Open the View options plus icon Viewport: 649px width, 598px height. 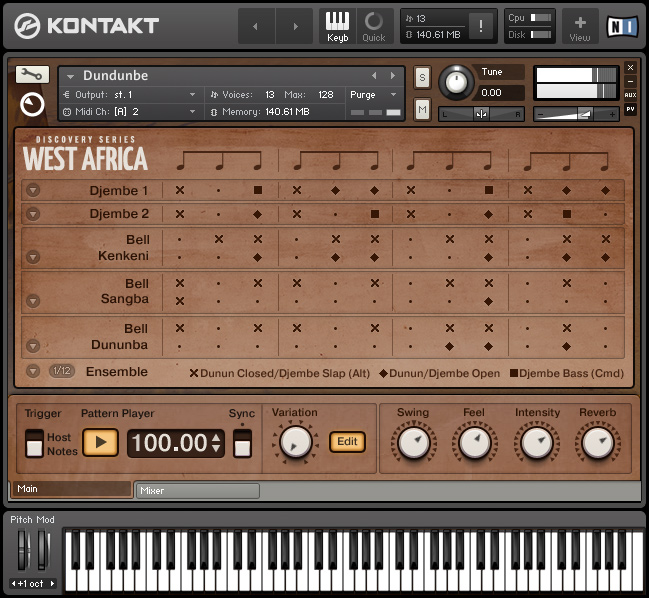(x=580, y=26)
